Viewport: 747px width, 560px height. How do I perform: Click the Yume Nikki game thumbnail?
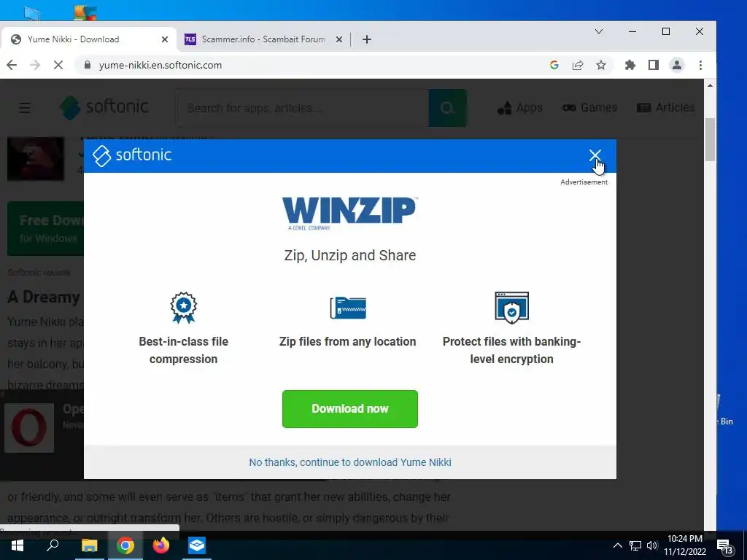36,159
